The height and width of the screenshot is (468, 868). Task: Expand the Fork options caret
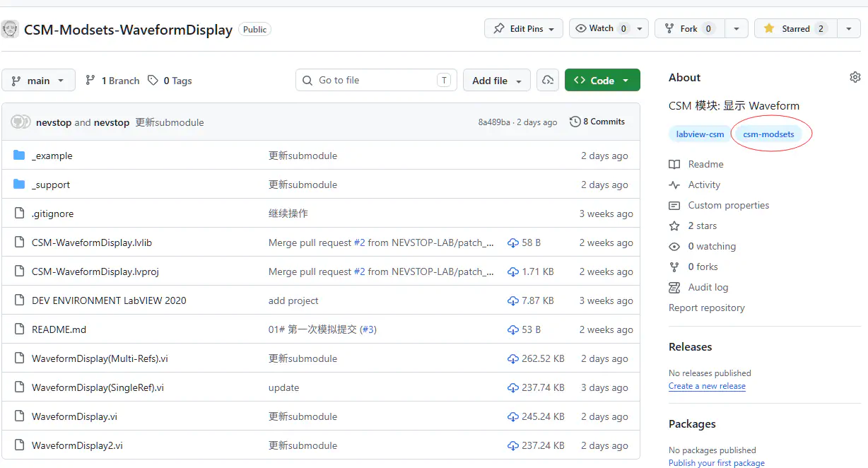737,28
